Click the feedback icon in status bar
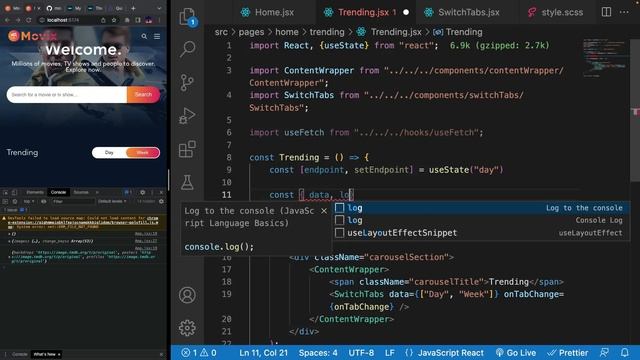640x360 pixels. click(x=604, y=352)
